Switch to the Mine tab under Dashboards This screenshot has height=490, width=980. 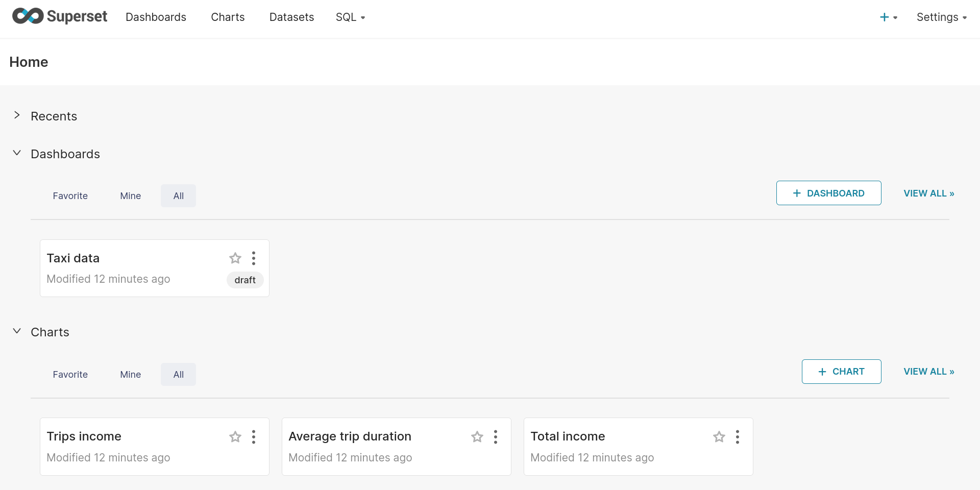(x=130, y=196)
